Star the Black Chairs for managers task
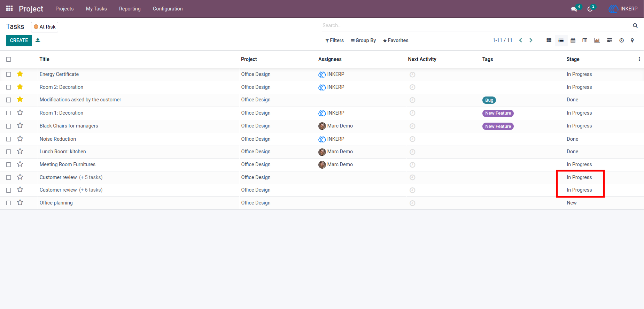The height and width of the screenshot is (309, 644). click(x=20, y=125)
